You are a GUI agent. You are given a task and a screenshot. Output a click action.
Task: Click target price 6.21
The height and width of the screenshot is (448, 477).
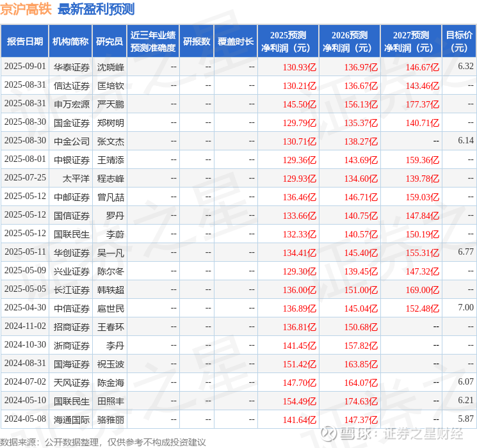[x=465, y=400]
